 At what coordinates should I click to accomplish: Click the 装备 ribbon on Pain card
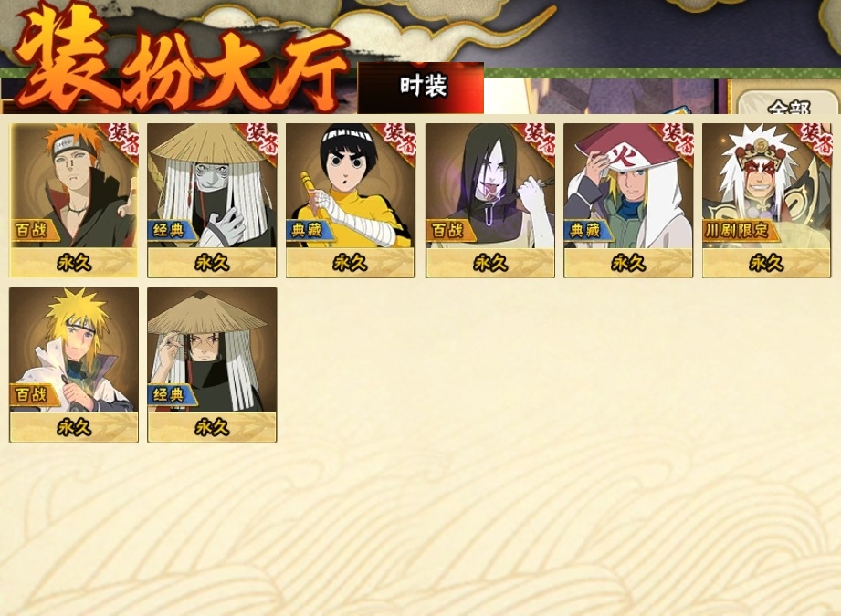124,141
